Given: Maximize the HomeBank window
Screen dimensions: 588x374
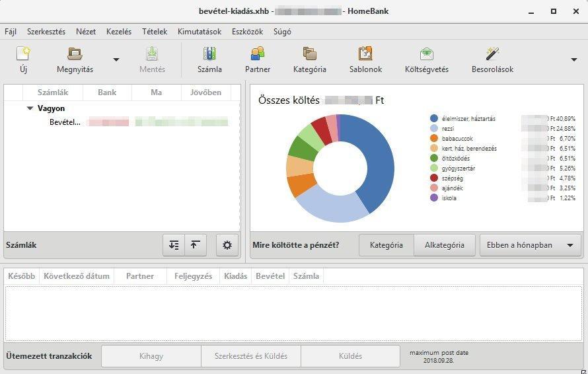Looking at the screenshot, I should (x=554, y=11).
